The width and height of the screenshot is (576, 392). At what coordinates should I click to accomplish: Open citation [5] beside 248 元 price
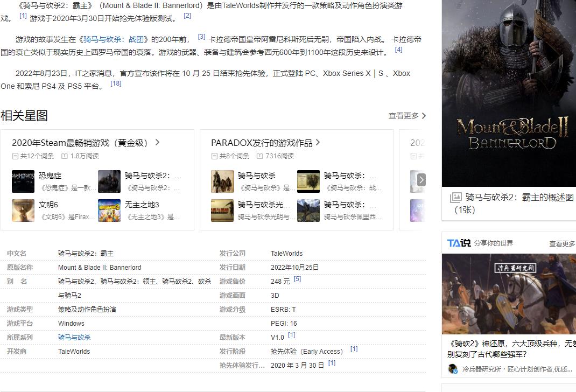coord(298,279)
